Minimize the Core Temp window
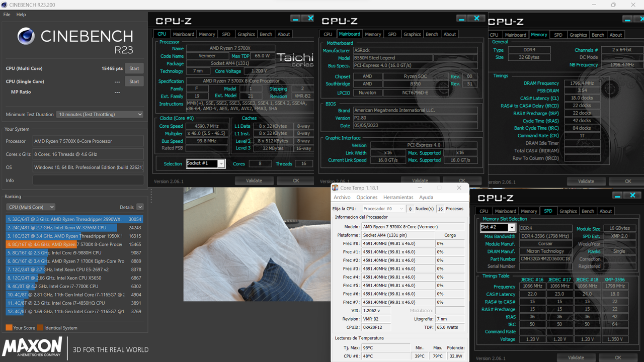Viewport: 644px width, 362px height. pyautogui.click(x=419, y=188)
